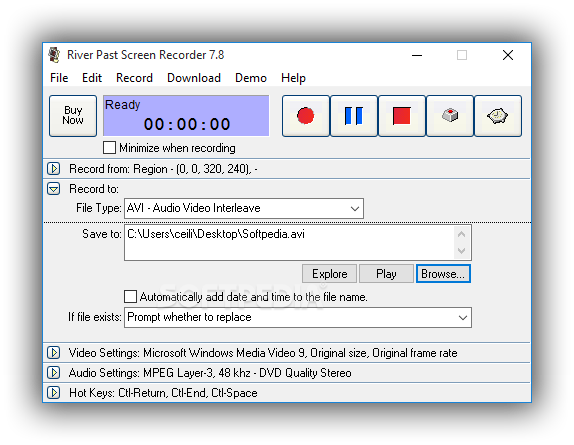The width and height of the screenshot is (574, 445).
Task: Click the Hot Keys summary text
Action: [x=163, y=393]
